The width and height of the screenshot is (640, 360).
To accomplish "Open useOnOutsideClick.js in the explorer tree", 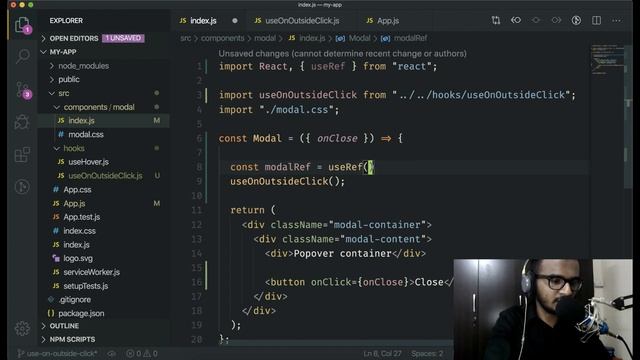I will point(105,176).
